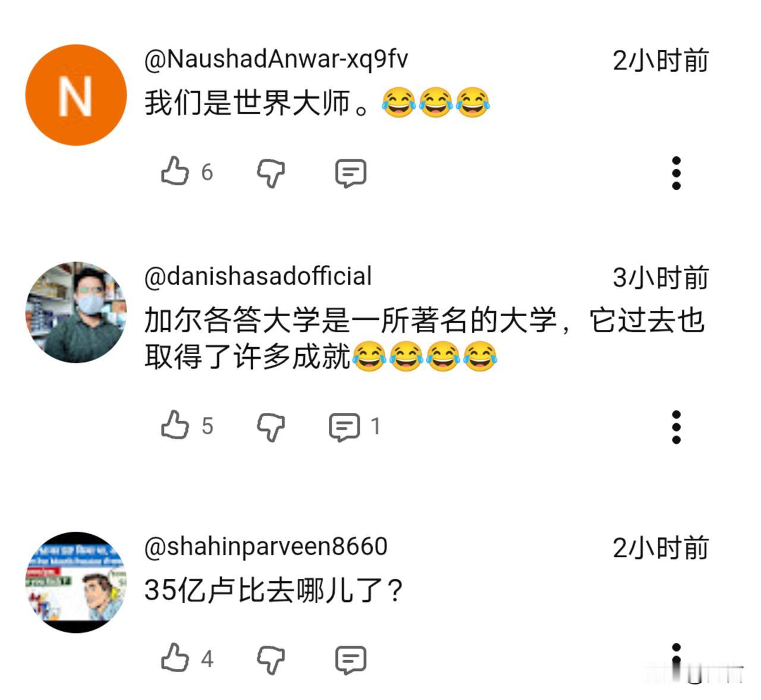Viewport: 761px width, 700px height.
Task: Click the 3小时前 timestamp
Action: 661,278
